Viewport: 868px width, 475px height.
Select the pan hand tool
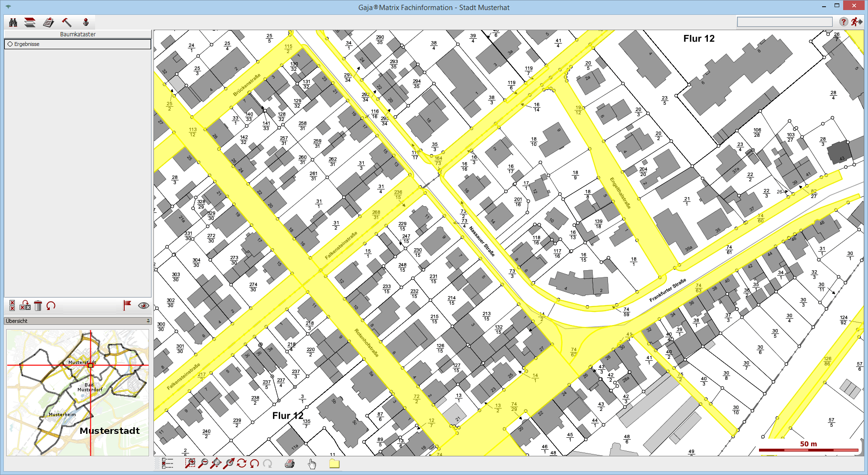pyautogui.click(x=312, y=463)
